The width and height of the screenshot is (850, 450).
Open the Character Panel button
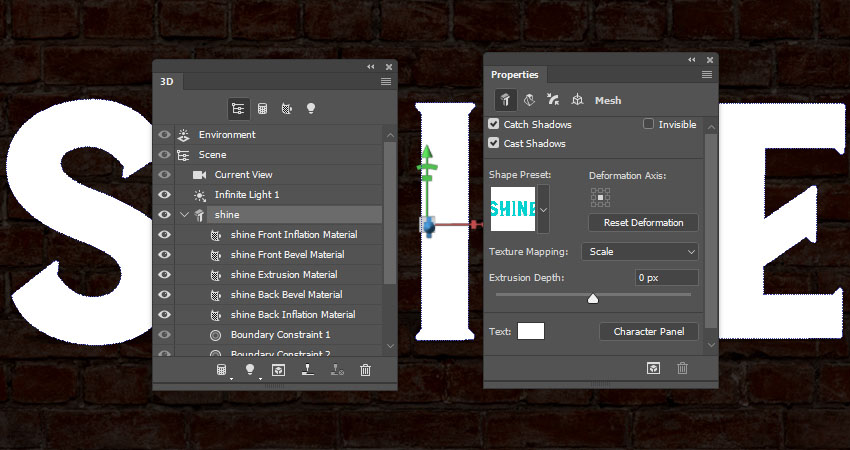pos(649,331)
